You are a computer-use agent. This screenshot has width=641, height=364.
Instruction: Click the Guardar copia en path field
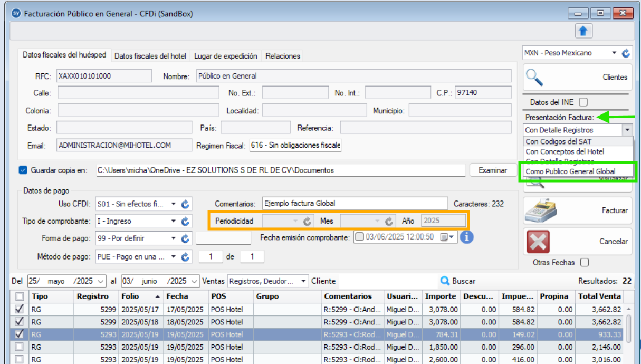pos(280,170)
